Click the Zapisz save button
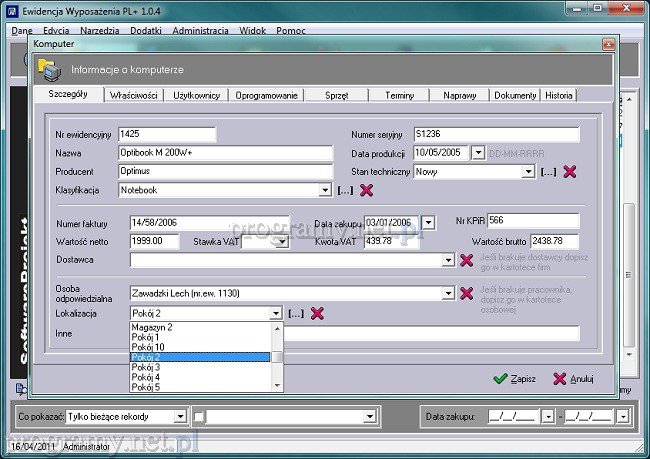Viewport: 650px width, 459px height. (514, 379)
